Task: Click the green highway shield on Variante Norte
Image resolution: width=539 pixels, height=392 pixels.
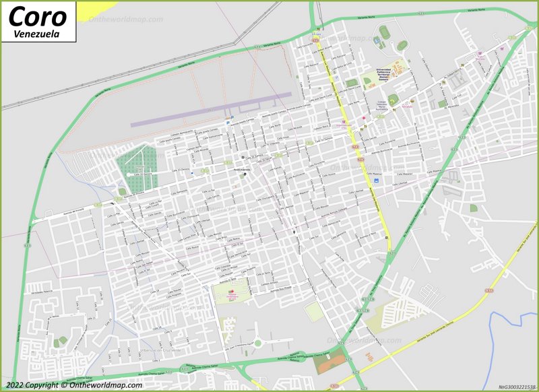Action: pyautogui.click(x=420, y=13)
